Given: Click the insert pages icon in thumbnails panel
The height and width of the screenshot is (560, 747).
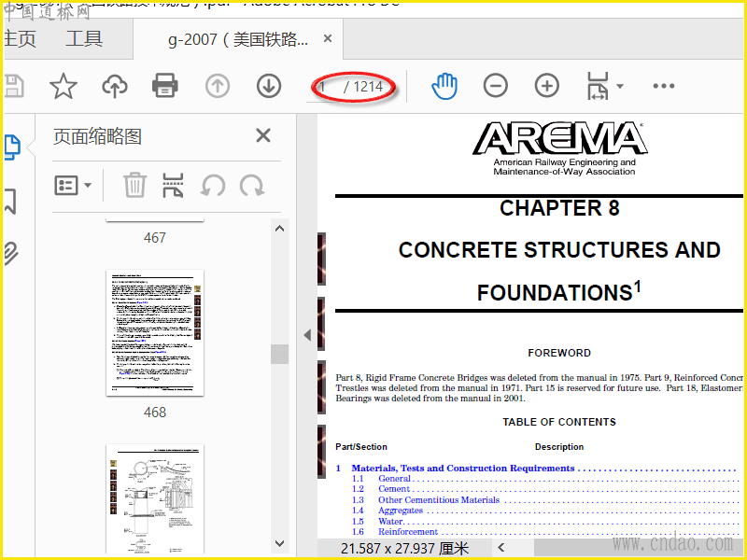Looking at the screenshot, I should click(173, 185).
